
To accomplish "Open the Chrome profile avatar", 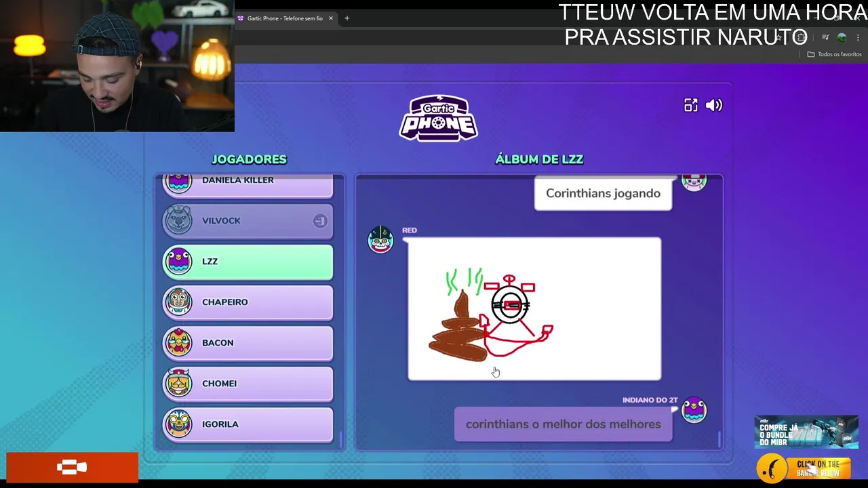I will click(x=842, y=37).
